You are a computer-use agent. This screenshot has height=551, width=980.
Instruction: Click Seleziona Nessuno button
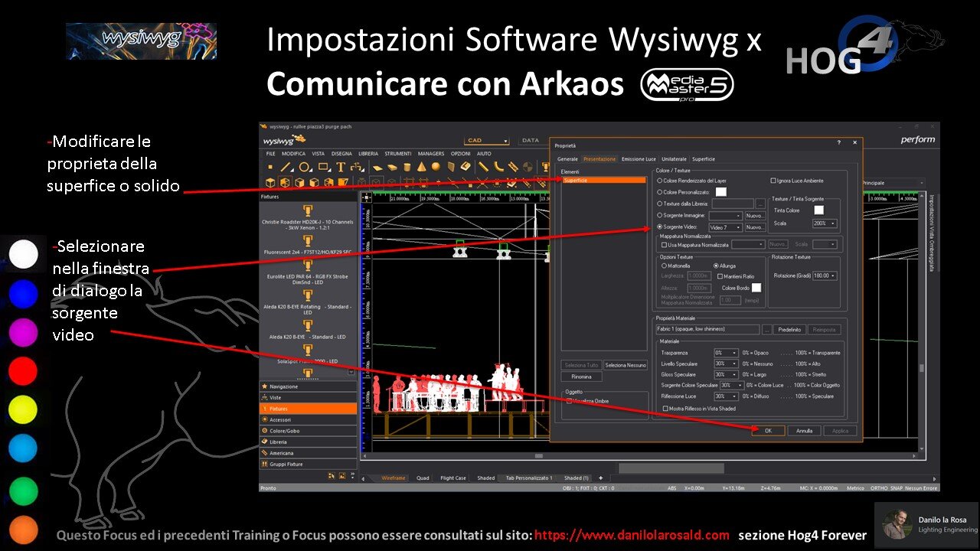(x=626, y=365)
